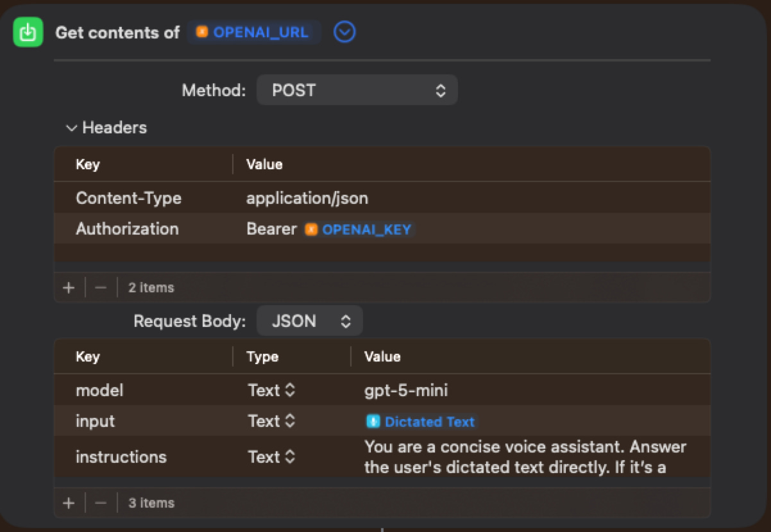Select the instructions key cell
Screen dimensions: 771x532
click(x=121, y=457)
